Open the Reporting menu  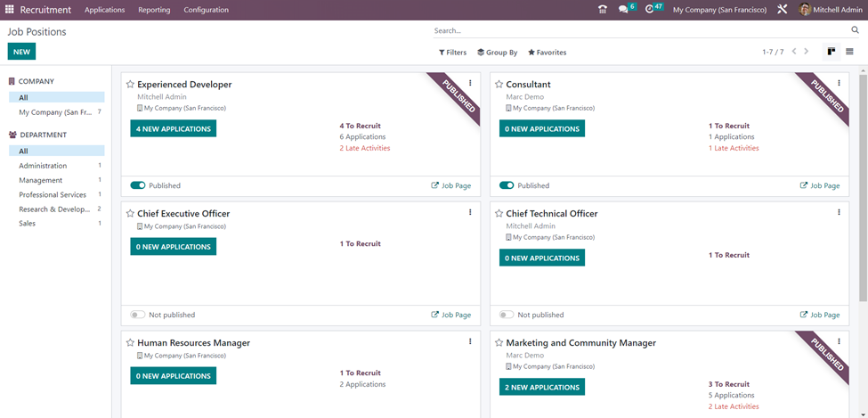point(154,10)
